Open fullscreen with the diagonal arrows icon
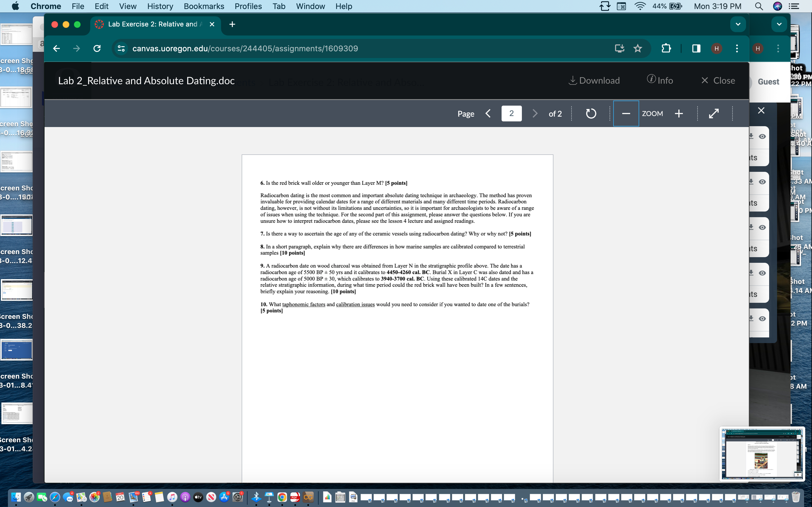The width and height of the screenshot is (812, 507). 714,113
